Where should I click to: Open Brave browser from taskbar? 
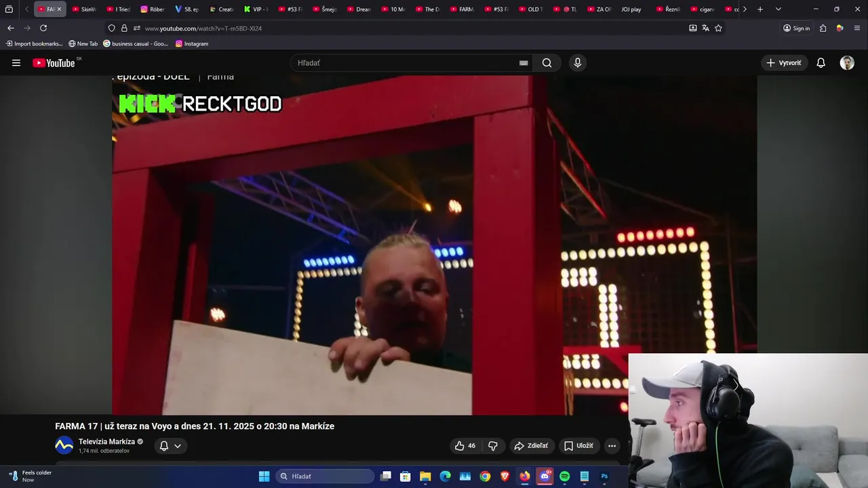(x=505, y=476)
